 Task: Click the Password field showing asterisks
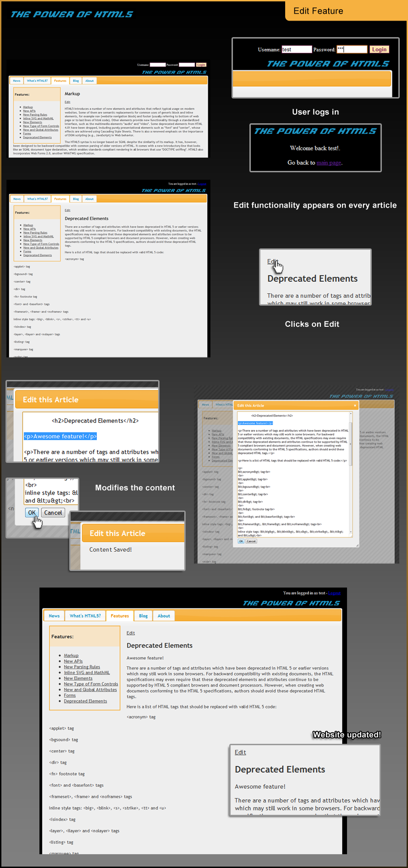click(352, 49)
